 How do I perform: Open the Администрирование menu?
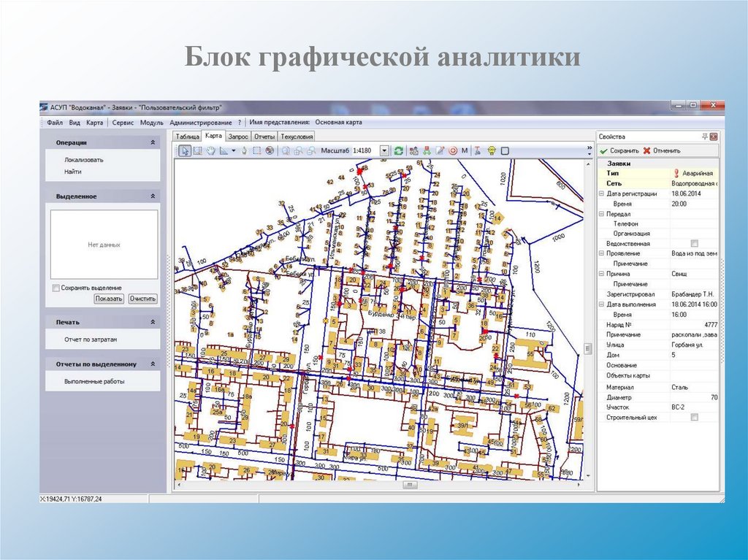pyautogui.click(x=200, y=123)
